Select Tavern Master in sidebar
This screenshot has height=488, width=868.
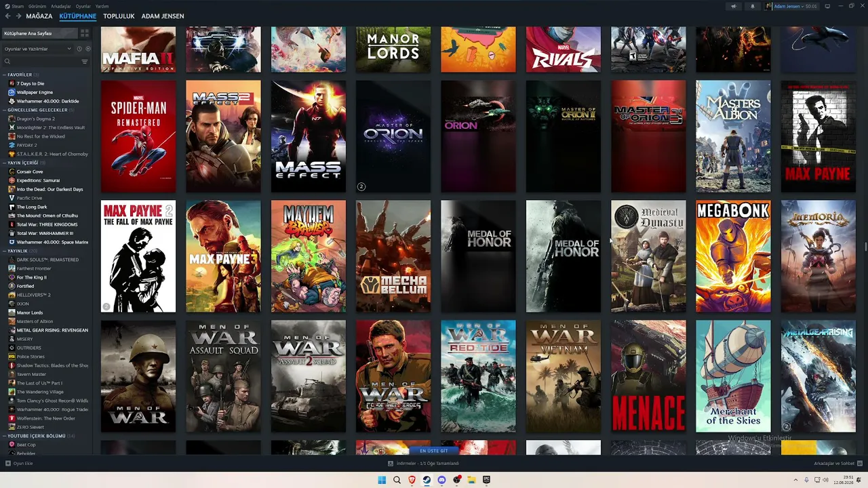tap(31, 374)
